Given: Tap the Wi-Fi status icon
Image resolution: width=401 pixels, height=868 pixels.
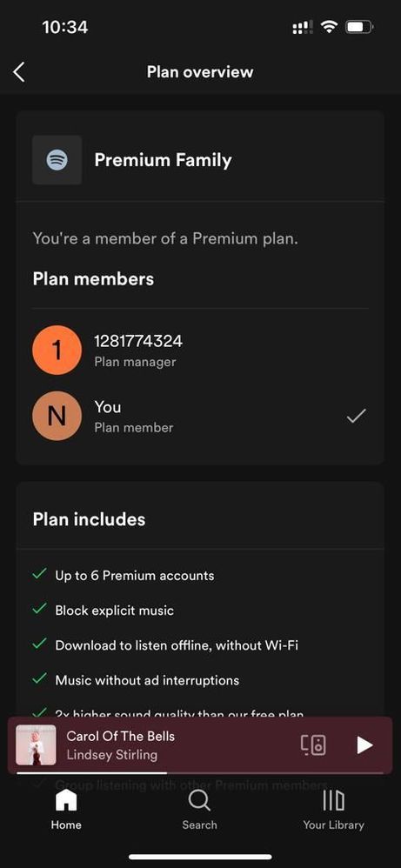Looking at the screenshot, I should tap(330, 27).
